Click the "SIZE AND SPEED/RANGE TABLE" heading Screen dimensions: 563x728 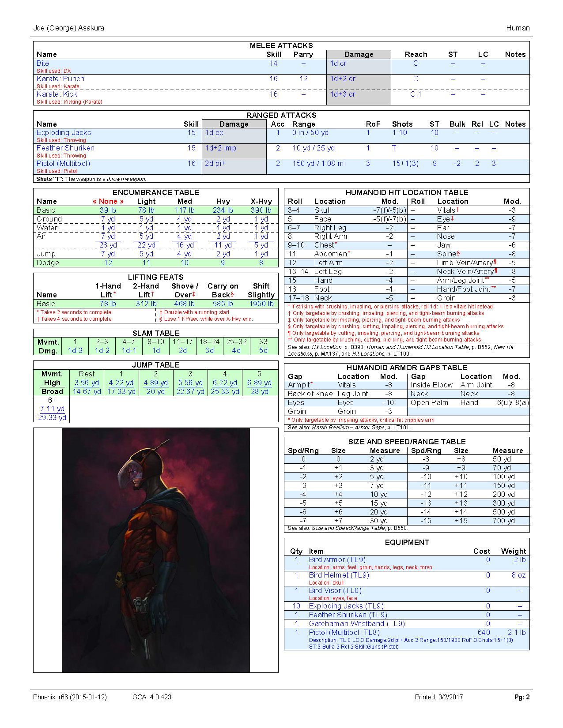[407, 442]
